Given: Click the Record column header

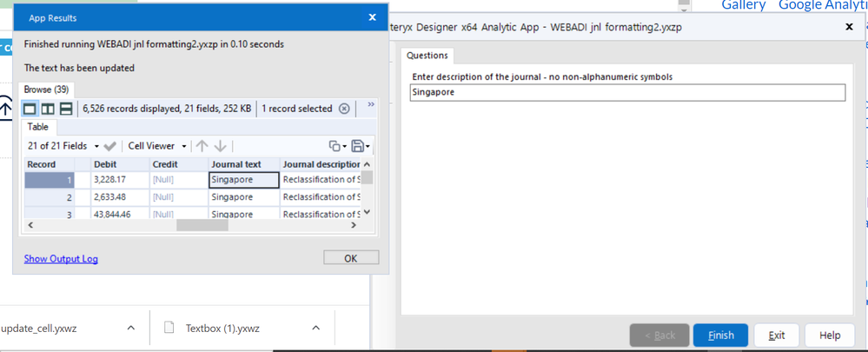Looking at the screenshot, I should [50, 164].
